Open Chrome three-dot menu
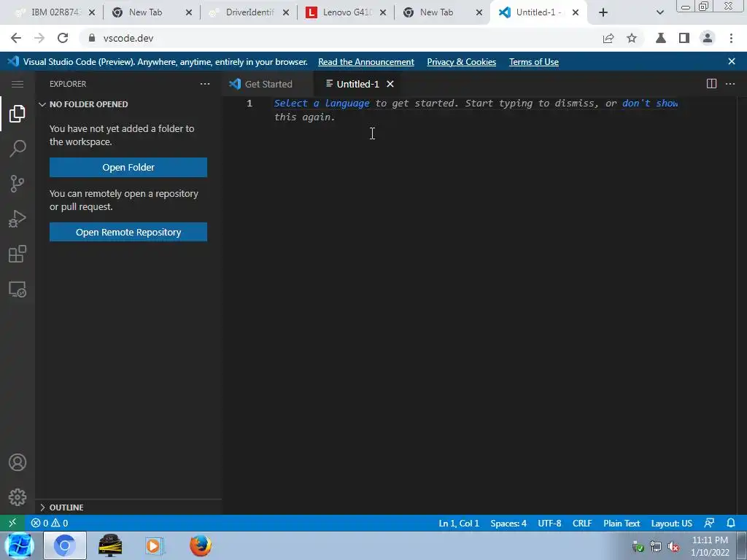This screenshot has width=747, height=560. pos(731,38)
